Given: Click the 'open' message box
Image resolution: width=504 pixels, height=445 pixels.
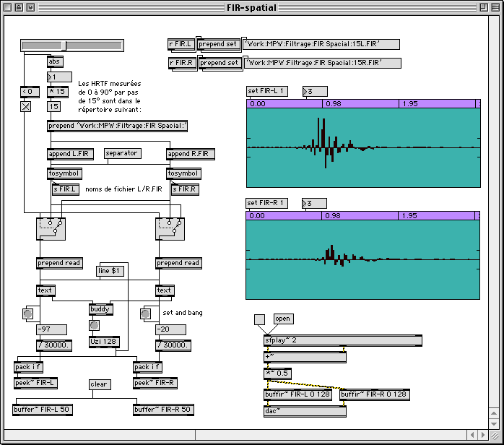Looking at the screenshot, I should [x=282, y=319].
